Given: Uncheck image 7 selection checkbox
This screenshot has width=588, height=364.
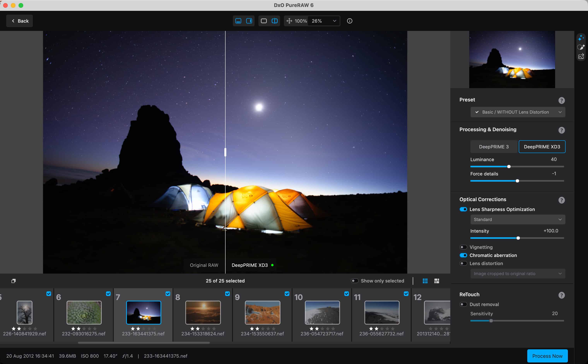Looking at the screenshot, I should pyautogui.click(x=168, y=293).
